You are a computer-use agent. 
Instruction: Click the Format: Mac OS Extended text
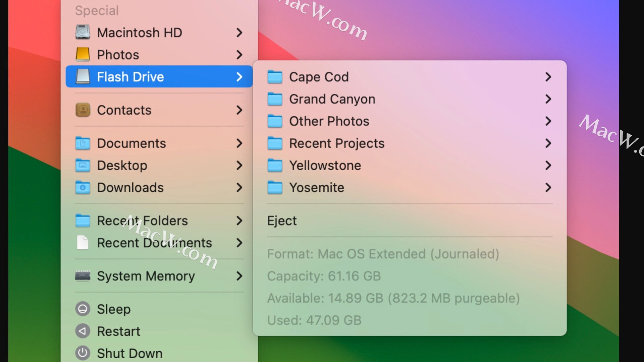(383, 254)
